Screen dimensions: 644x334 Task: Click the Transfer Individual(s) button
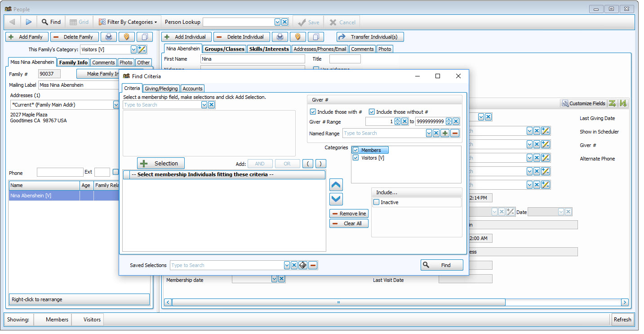[x=370, y=36]
